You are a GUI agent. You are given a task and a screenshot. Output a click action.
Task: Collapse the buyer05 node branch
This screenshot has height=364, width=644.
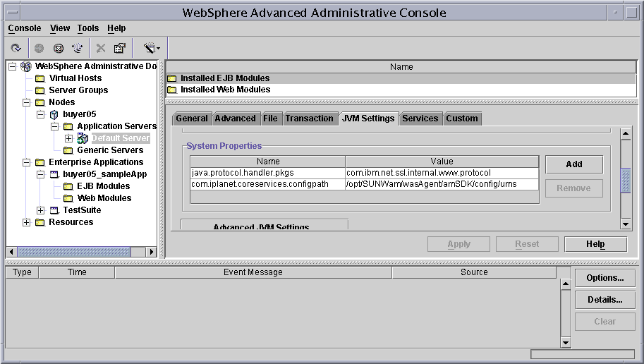click(x=40, y=114)
